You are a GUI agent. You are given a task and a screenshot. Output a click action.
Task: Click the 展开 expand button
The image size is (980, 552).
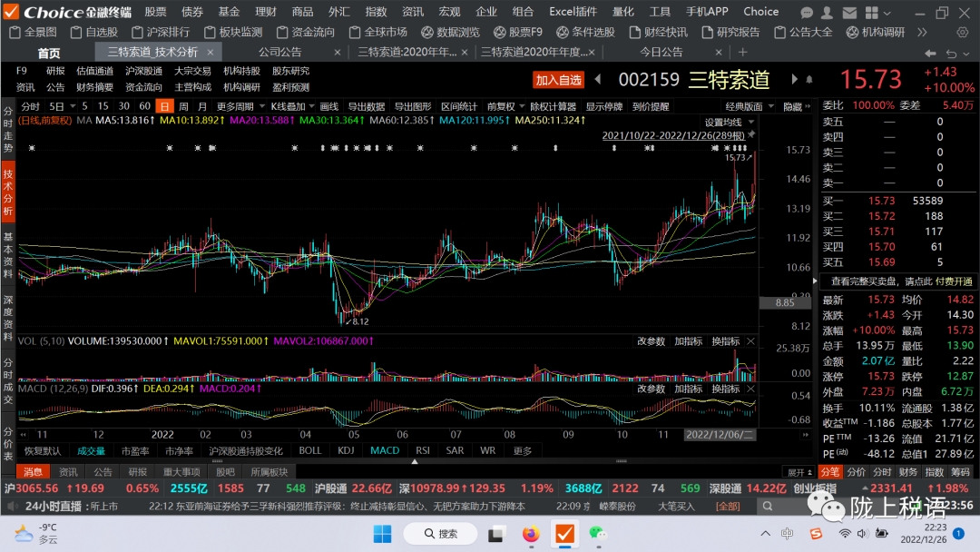(x=799, y=472)
